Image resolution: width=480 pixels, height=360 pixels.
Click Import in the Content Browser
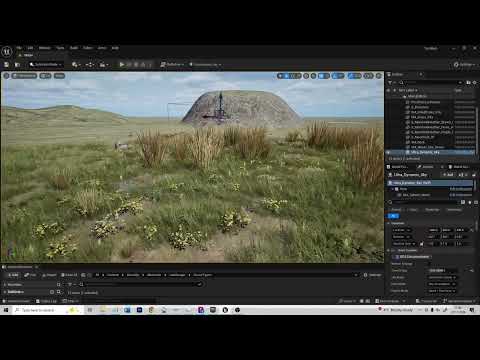pos(49,275)
